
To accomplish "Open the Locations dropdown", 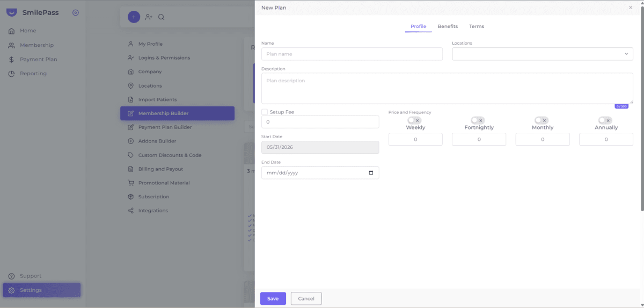I will point(543,54).
